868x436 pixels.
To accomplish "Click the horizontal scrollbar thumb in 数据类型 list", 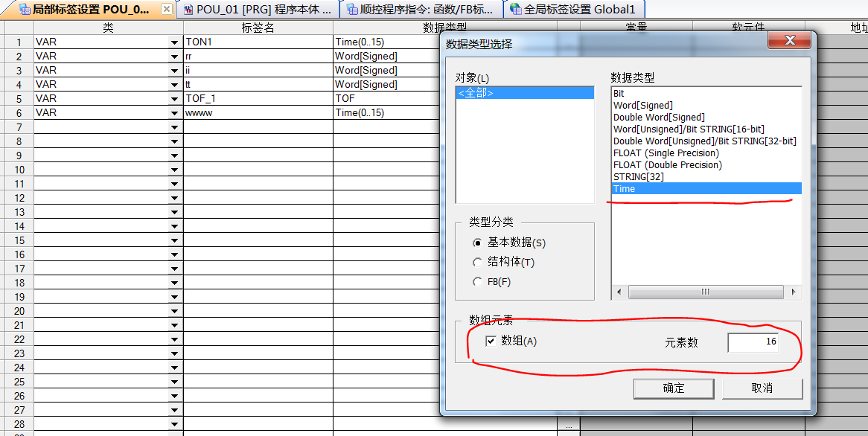I will pyautogui.click(x=703, y=292).
